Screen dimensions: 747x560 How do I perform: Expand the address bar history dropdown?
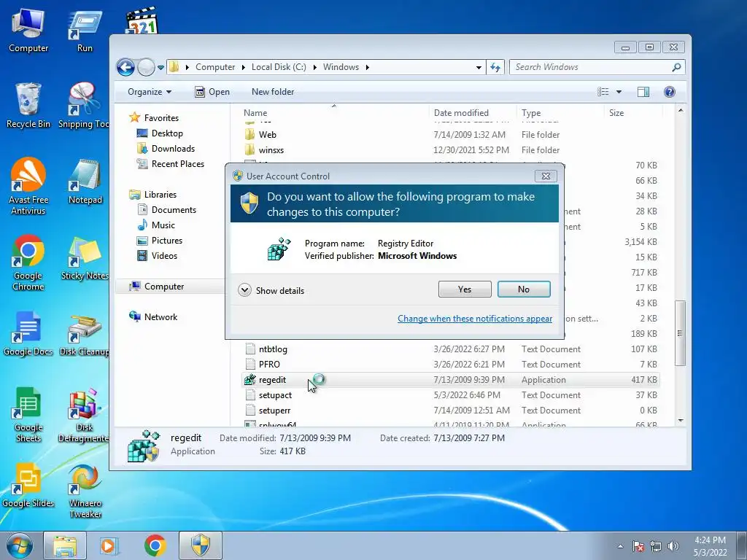tap(479, 67)
